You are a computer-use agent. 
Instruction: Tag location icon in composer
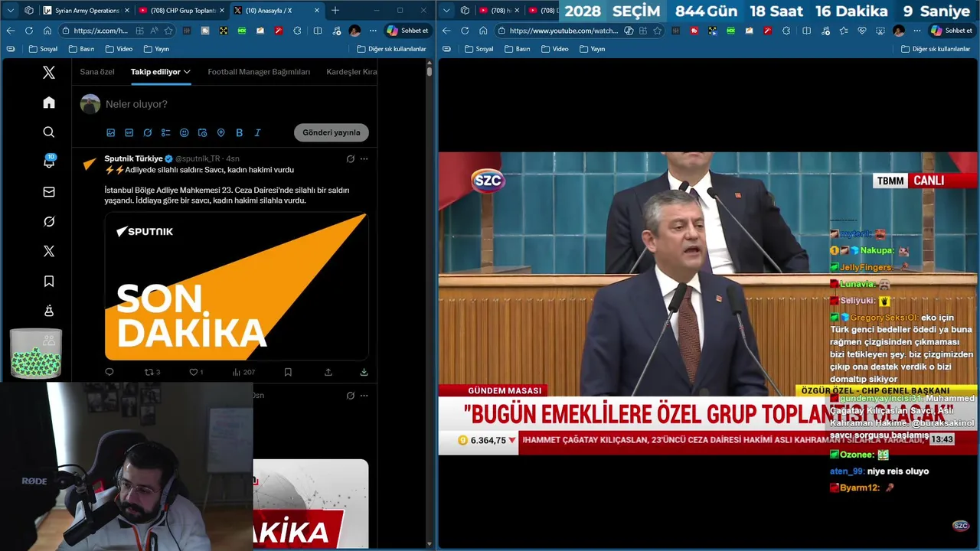[220, 132]
